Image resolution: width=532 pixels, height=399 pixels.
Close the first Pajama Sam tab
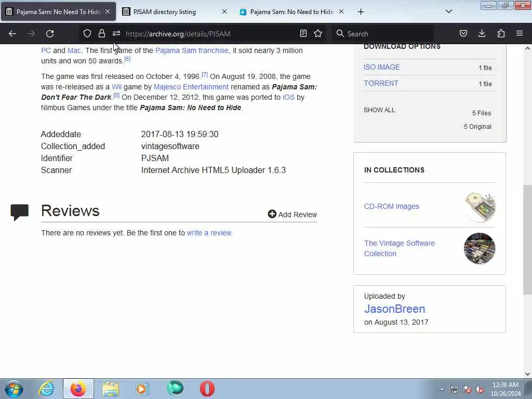[x=108, y=11]
